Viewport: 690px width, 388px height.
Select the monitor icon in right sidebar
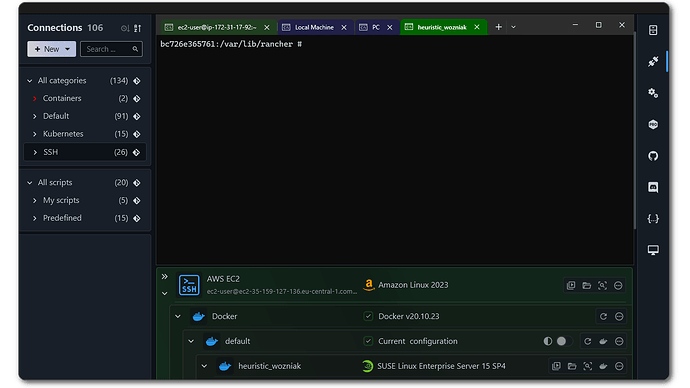coord(653,250)
